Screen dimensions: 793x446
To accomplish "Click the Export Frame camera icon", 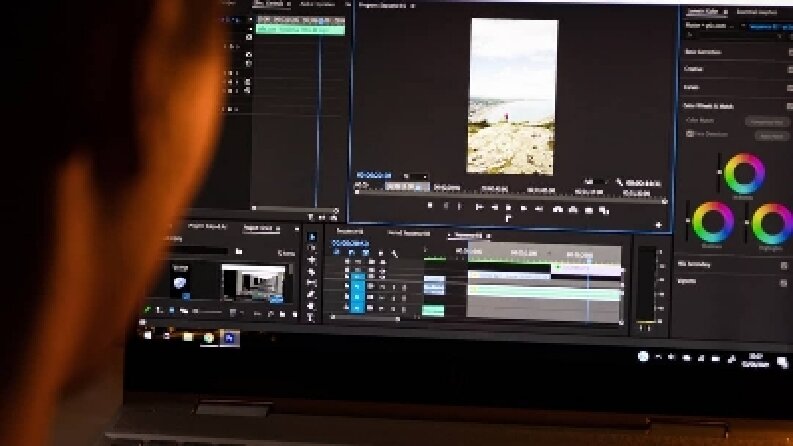I will pyautogui.click(x=589, y=210).
